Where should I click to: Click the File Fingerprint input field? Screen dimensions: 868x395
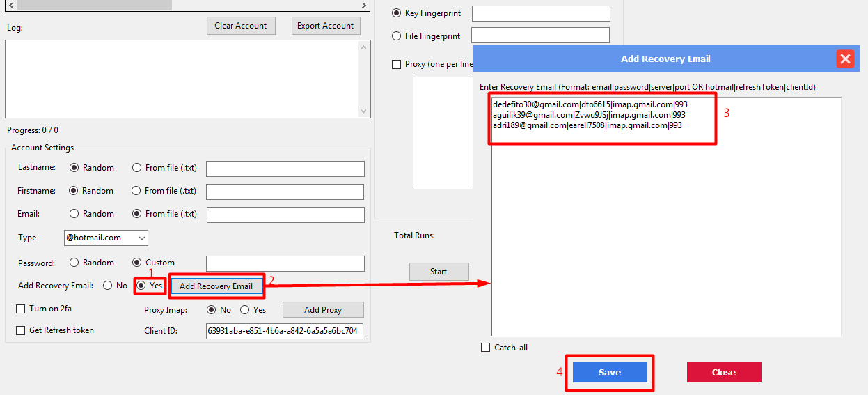click(x=541, y=35)
